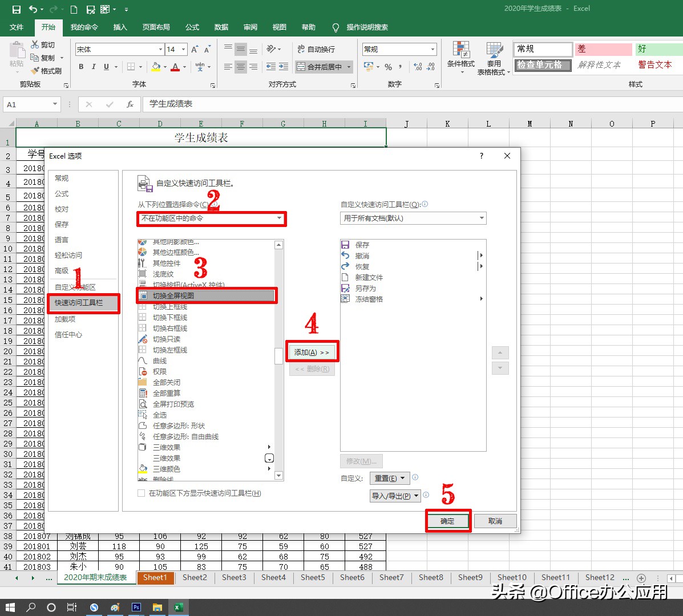The width and height of the screenshot is (683, 616).
Task: Switch to the Sheet2 worksheet tab
Action: [x=195, y=577]
